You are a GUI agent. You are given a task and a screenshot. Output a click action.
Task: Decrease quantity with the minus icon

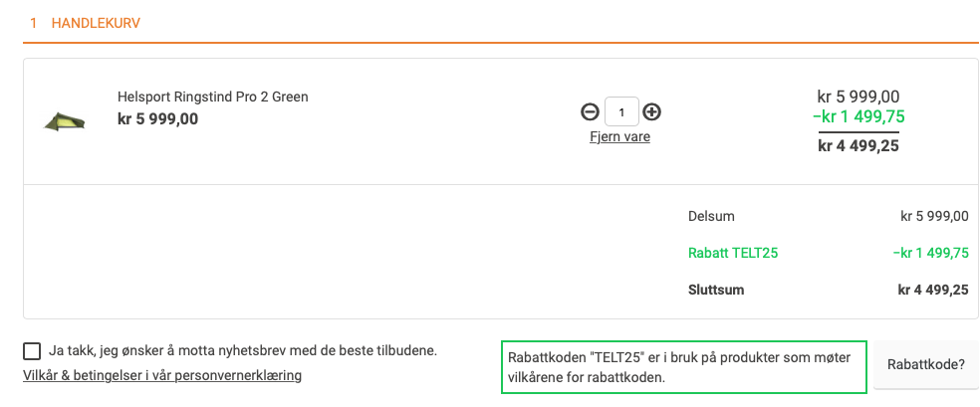pos(590,111)
